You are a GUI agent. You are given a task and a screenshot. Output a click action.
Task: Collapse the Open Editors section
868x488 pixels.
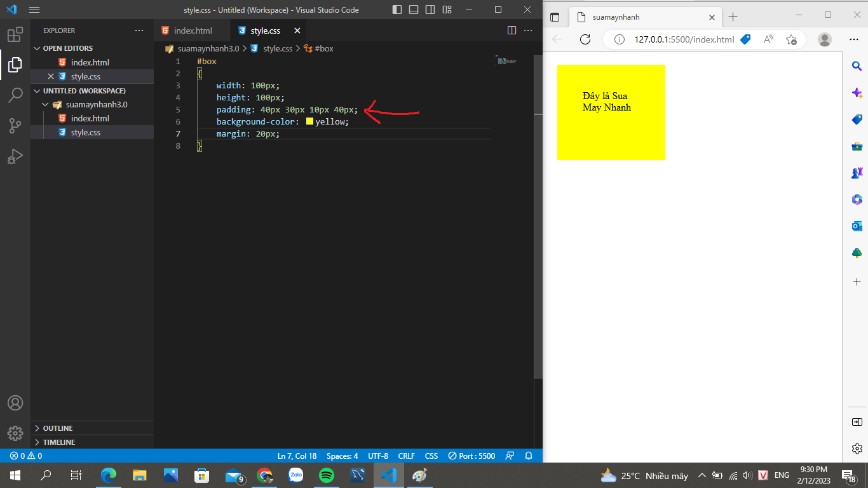[x=92, y=48]
